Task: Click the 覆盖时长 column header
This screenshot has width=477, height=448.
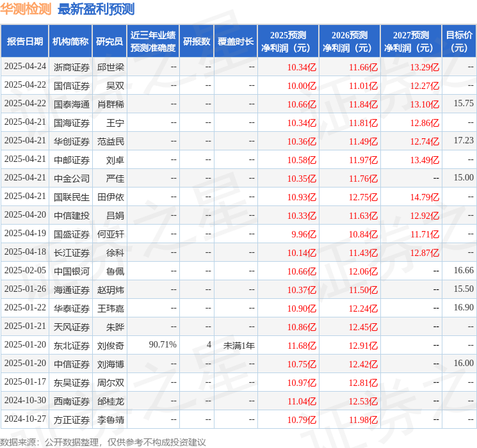Action: (236, 41)
